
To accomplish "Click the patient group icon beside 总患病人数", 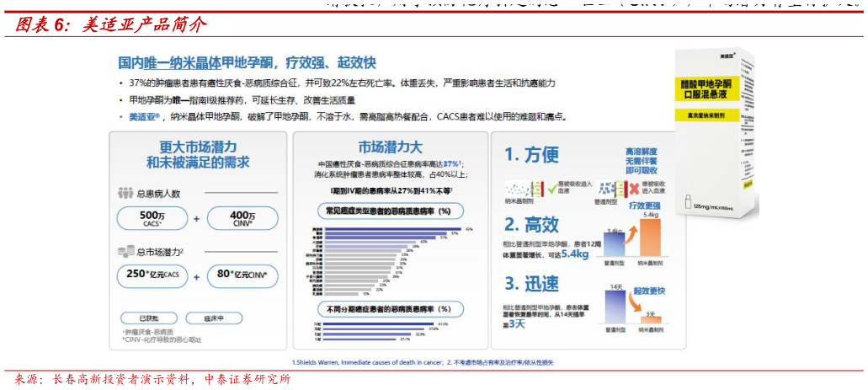I will tap(125, 193).
